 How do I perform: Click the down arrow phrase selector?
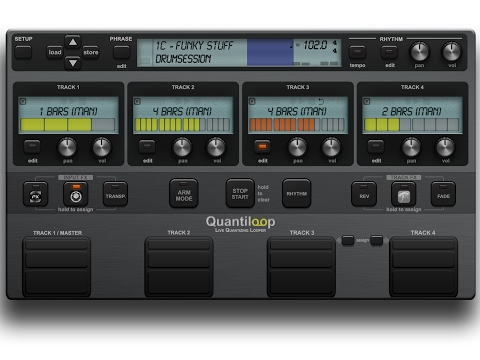[73, 63]
